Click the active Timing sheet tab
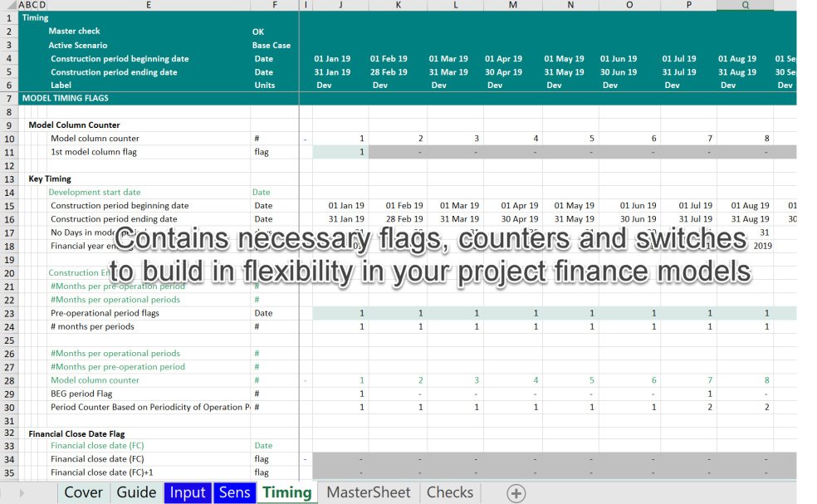Image resolution: width=817 pixels, height=504 pixels. tap(286, 492)
